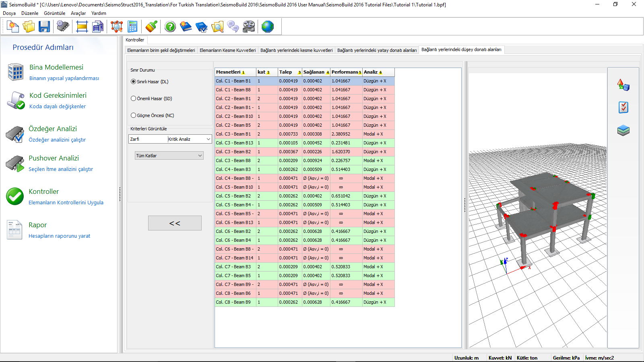
Task: Click the red-checkmark checklist icon beside 3D view
Action: (623, 107)
